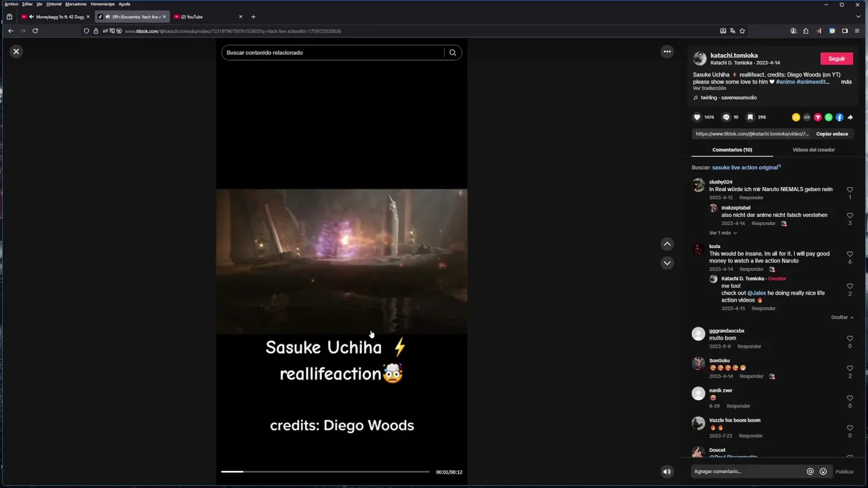Screen dimensions: 868x488
Task: Click the browser back arrow
Action: click(x=11, y=31)
